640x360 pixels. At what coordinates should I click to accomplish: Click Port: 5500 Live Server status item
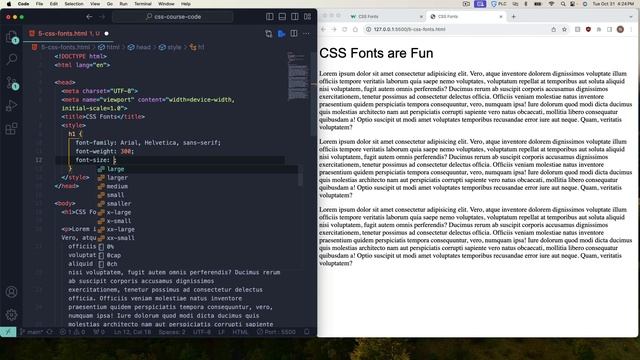[x=276, y=332]
